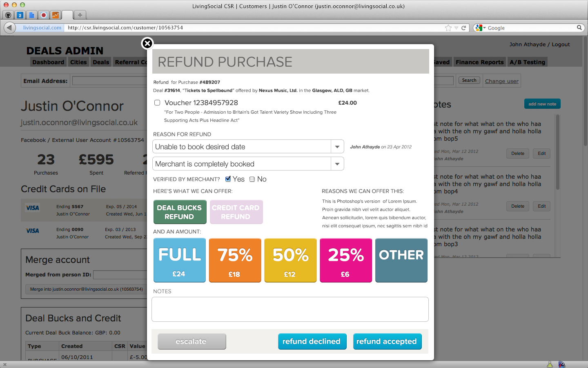The height and width of the screenshot is (368, 588).
Task: Open the GitHub pinned tab
Action: pyautogui.click(x=8, y=15)
